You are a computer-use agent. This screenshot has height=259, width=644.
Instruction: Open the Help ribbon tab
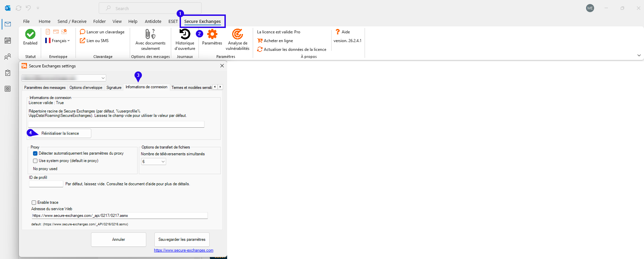[133, 21]
